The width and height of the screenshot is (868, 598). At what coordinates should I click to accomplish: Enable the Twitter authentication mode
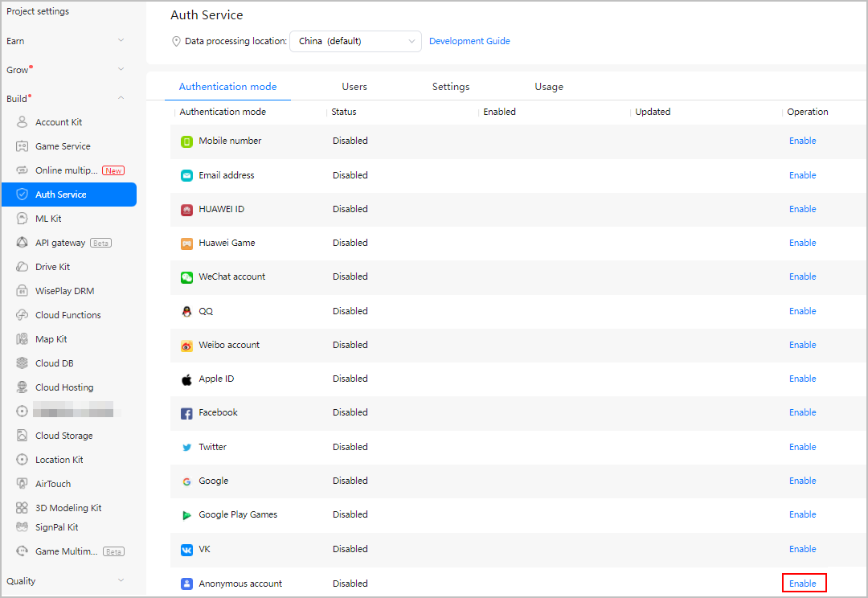click(802, 447)
